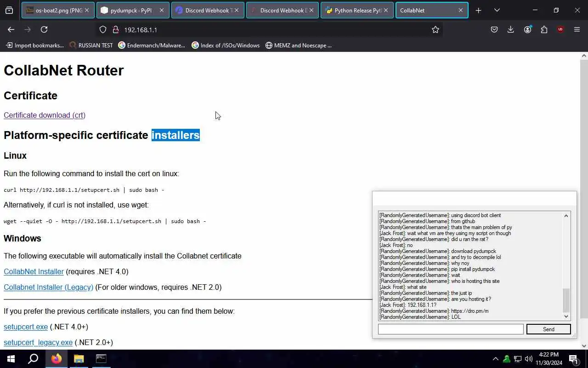588x368 pixels.
Task: Switch to second Discord Webhook tab
Action: tap(283, 10)
